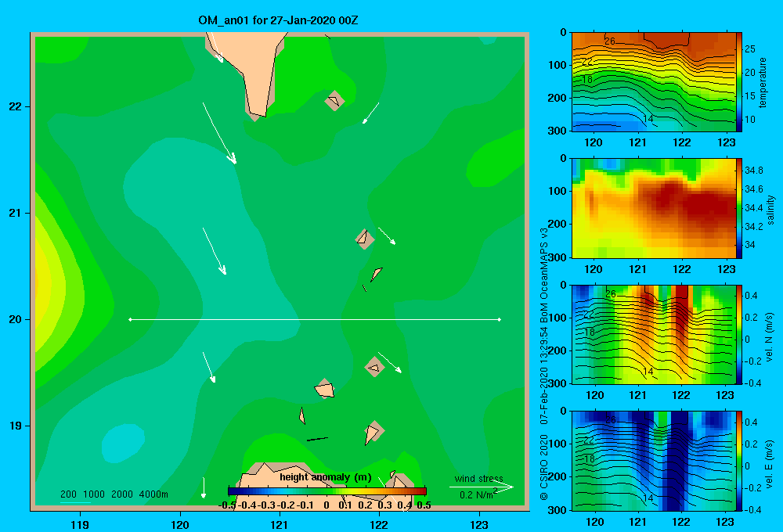Screen dimensions: 783x532
Task: Click the wind stress reference arrow in the legend
Action: 482,487
